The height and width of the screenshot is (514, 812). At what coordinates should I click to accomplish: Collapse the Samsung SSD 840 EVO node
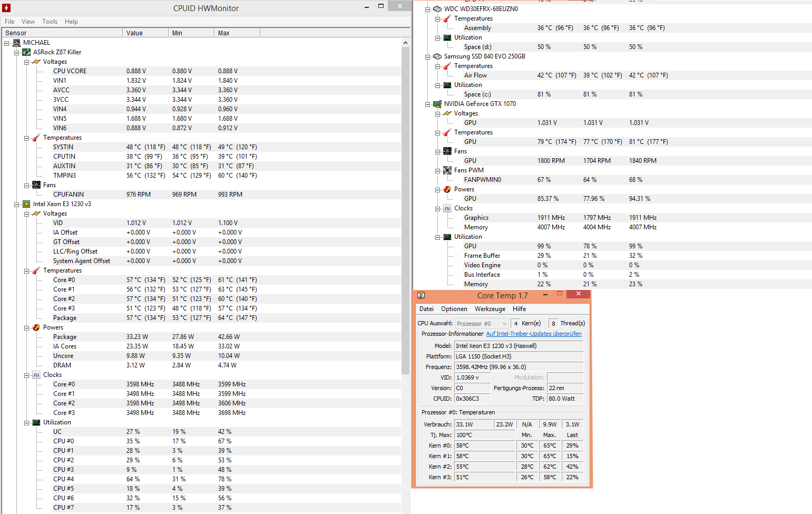(428, 56)
